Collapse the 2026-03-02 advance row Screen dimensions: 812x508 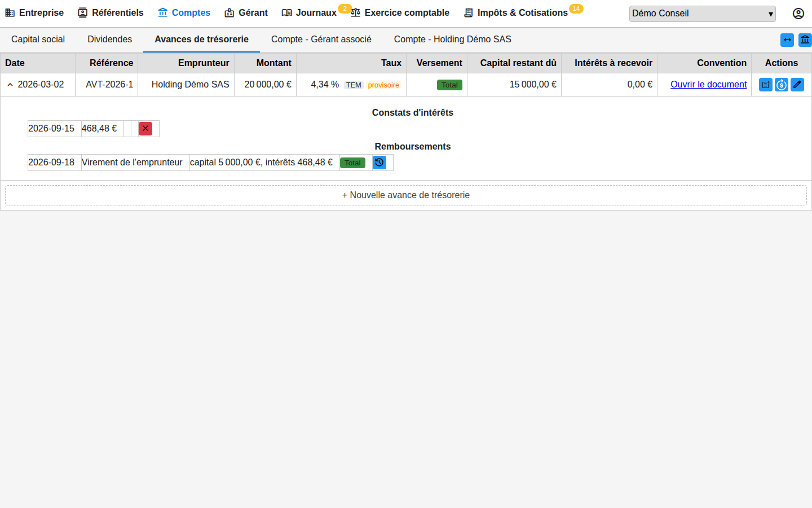point(10,85)
